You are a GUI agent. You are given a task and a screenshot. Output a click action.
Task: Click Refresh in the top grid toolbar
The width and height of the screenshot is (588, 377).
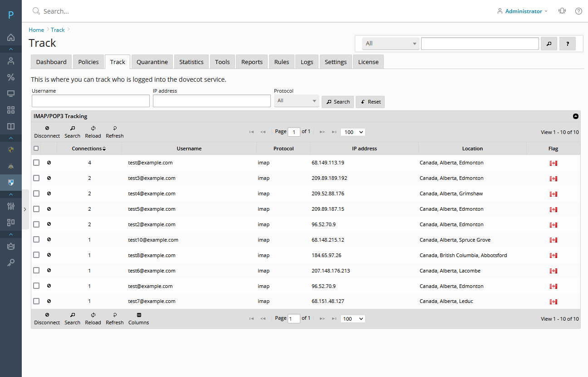tap(115, 132)
